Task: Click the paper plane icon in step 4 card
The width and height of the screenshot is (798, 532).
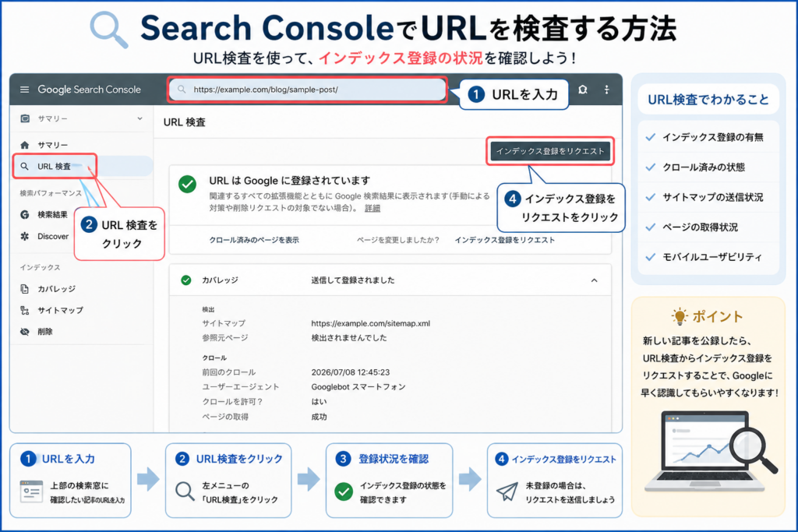Action: pyautogui.click(x=507, y=491)
